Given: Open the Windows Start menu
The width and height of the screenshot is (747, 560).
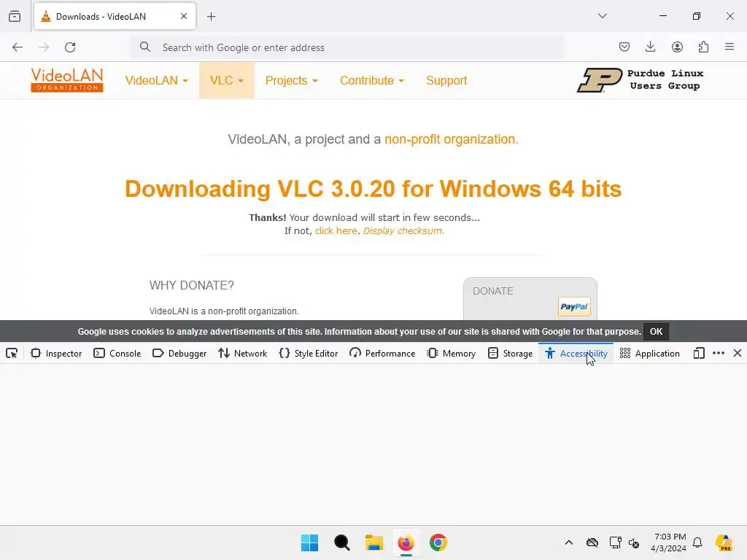Looking at the screenshot, I should (x=309, y=542).
